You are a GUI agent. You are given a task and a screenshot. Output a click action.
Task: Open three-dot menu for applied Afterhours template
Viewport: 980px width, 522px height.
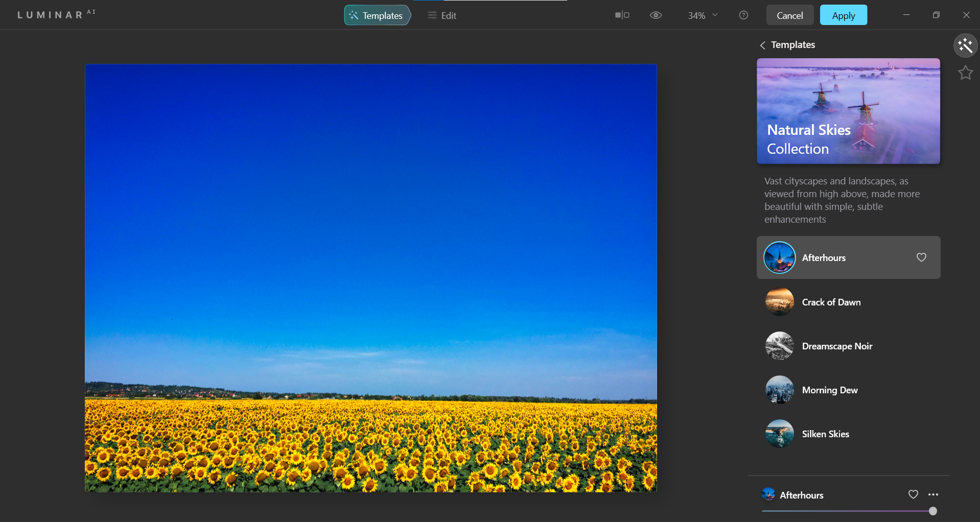tap(933, 494)
